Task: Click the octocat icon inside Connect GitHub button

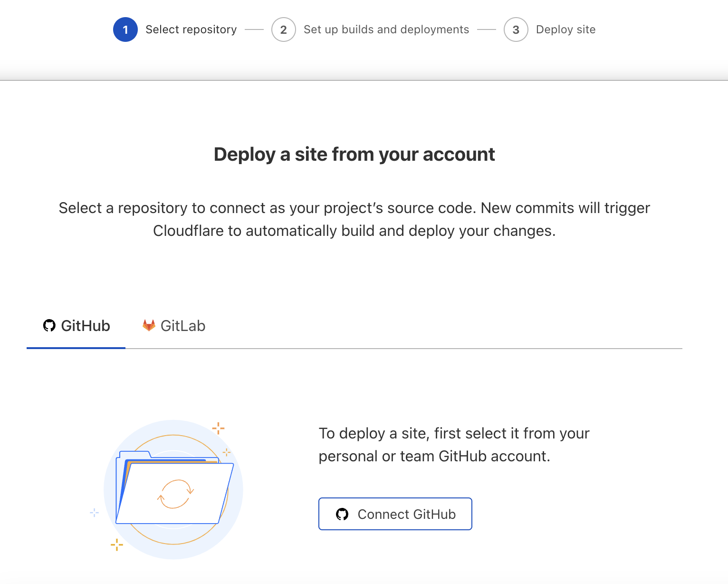Action: [x=342, y=514]
